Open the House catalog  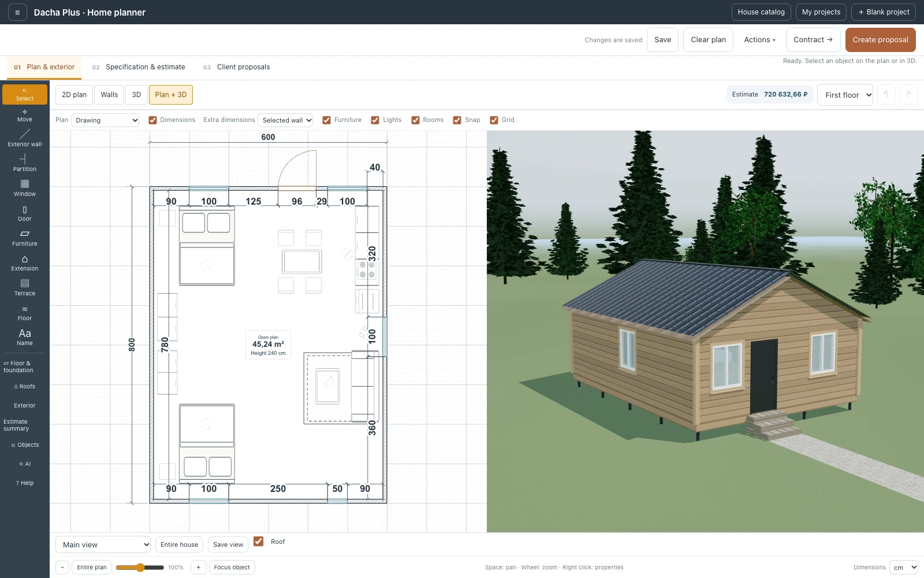pyautogui.click(x=761, y=12)
